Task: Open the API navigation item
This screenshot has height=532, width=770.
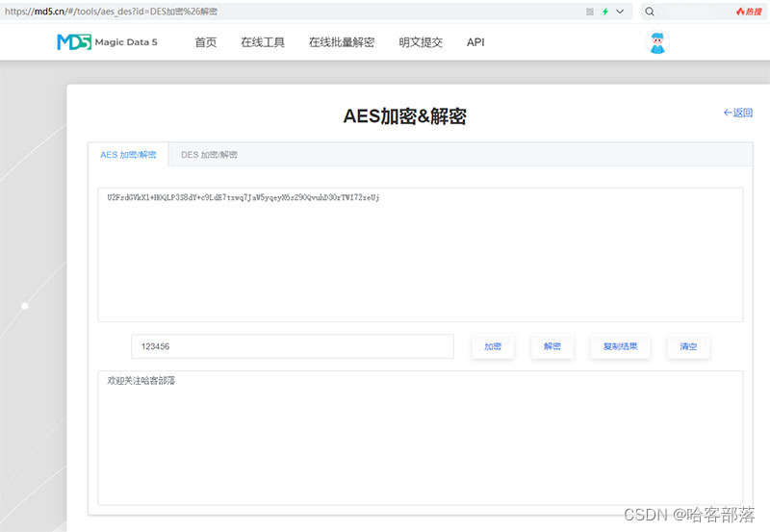Action: pos(475,42)
